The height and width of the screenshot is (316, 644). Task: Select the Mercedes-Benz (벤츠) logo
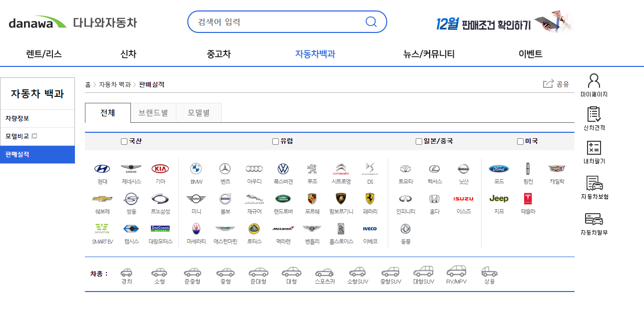coord(225,169)
